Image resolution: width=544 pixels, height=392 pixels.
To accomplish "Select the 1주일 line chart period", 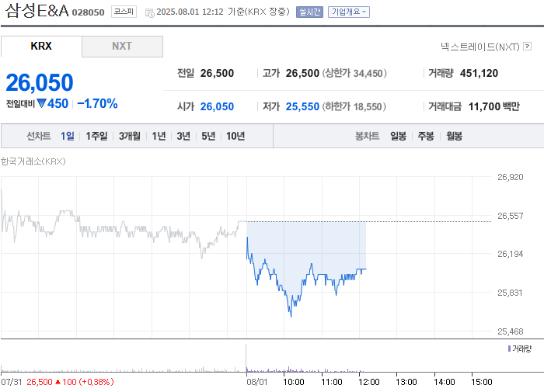I will pyautogui.click(x=96, y=136).
